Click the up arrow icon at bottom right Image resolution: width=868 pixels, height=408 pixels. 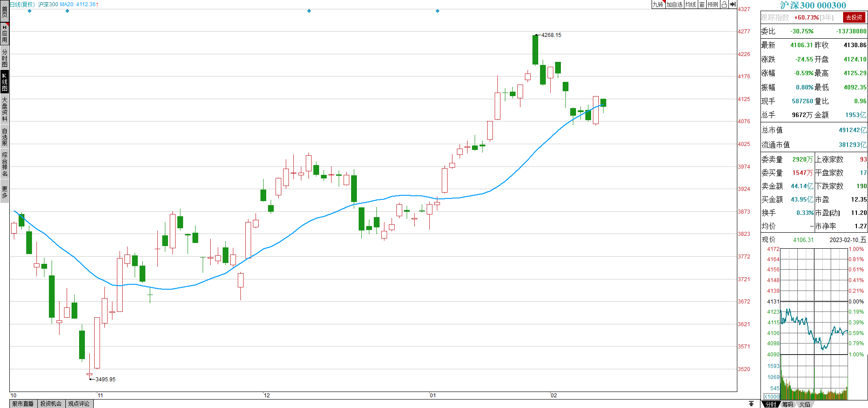751,404
